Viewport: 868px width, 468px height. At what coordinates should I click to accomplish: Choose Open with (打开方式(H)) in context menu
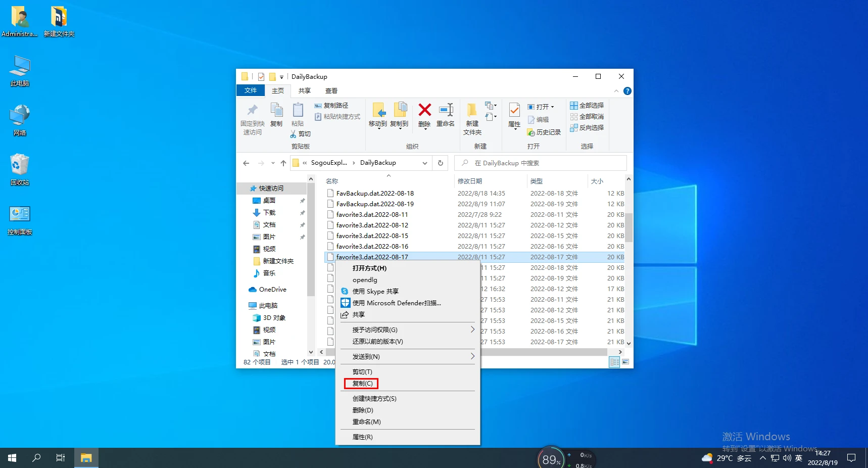pyautogui.click(x=369, y=268)
